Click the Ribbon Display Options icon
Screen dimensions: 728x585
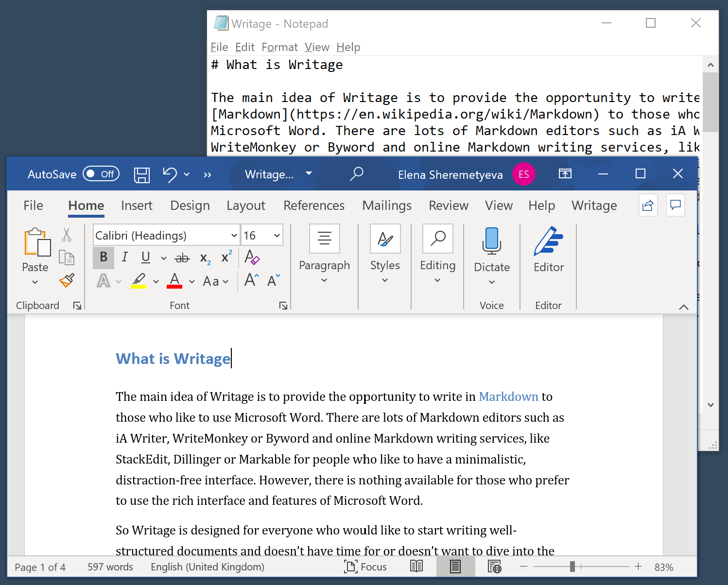coord(565,174)
